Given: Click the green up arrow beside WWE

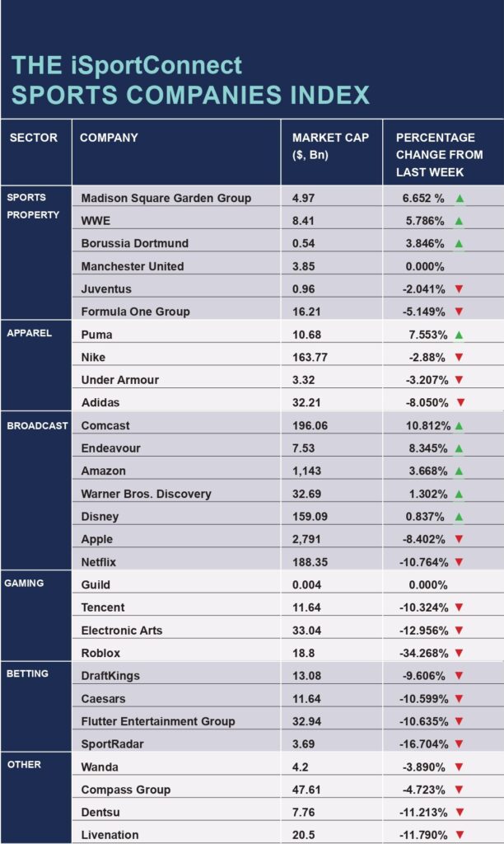Looking at the screenshot, I should pyautogui.click(x=460, y=221).
